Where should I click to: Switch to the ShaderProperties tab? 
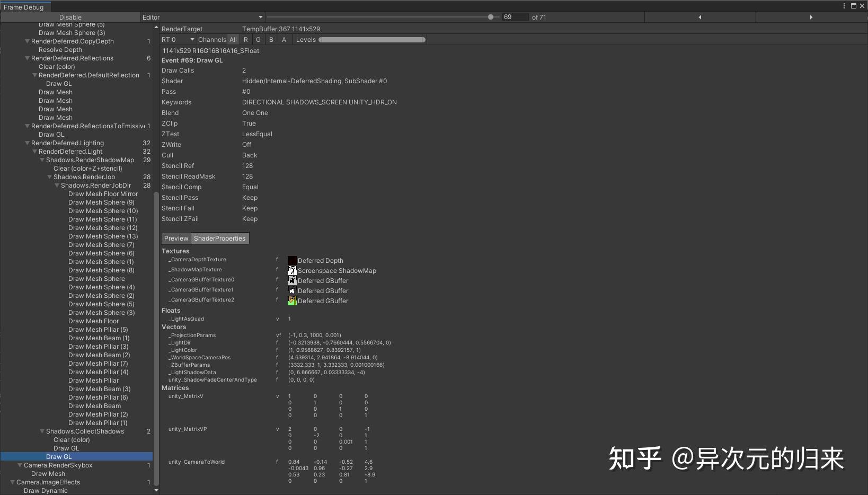[x=220, y=238]
